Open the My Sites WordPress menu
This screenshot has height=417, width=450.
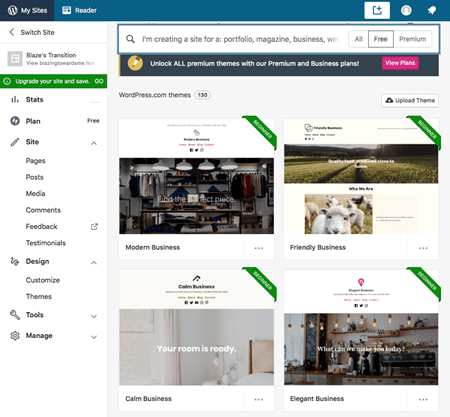tap(27, 10)
